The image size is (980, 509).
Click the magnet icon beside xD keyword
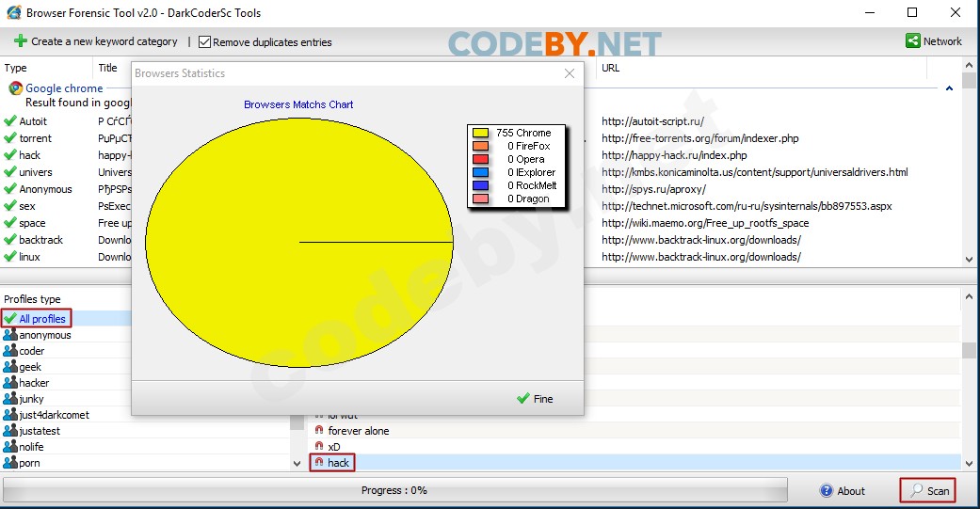click(319, 446)
